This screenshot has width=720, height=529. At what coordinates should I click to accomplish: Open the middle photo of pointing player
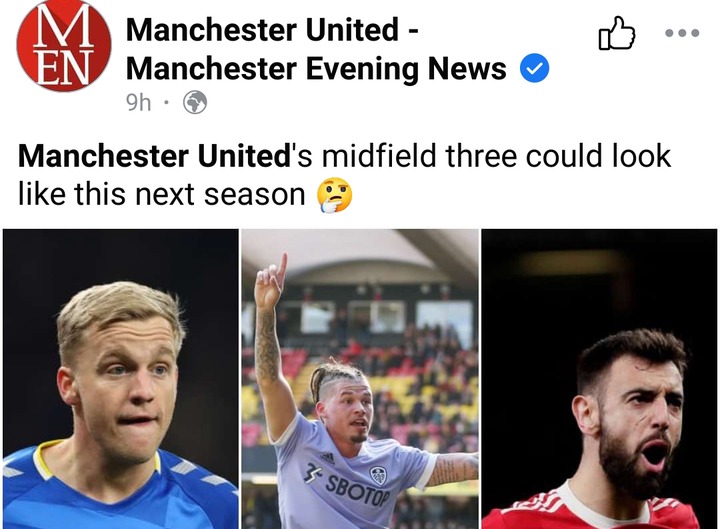click(360, 379)
